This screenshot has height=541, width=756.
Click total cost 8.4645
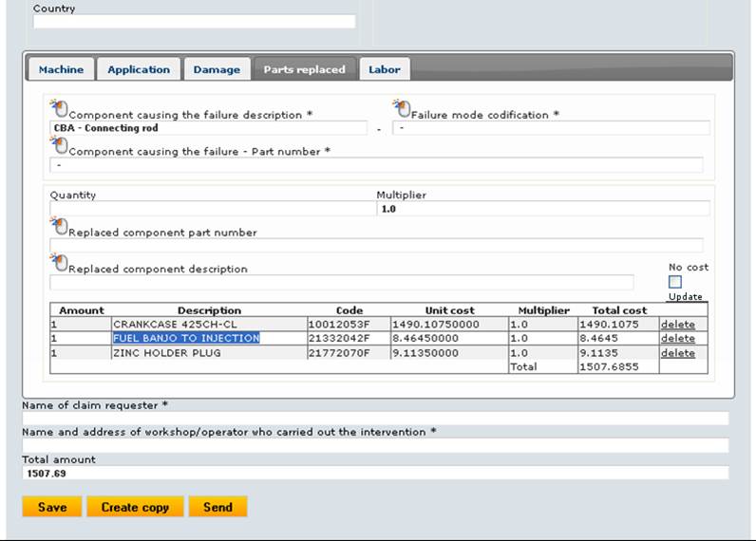click(598, 338)
